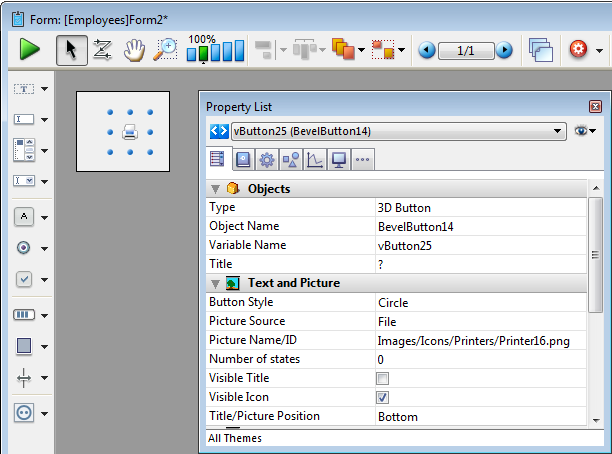Screen dimensions: 612x454
Task: Click the printer button object on the form
Action: 129,131
